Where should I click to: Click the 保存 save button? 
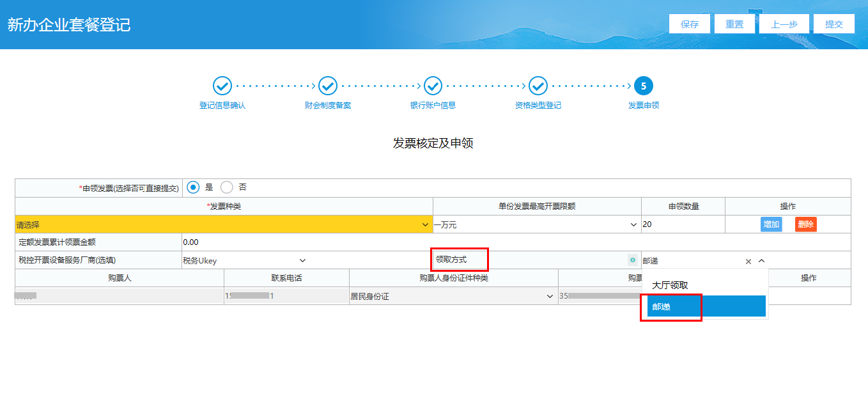(690, 24)
